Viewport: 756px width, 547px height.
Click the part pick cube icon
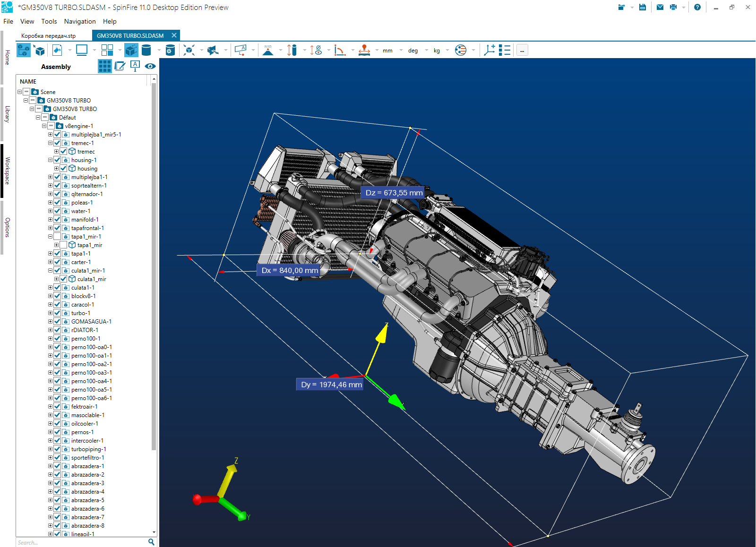[x=40, y=50]
